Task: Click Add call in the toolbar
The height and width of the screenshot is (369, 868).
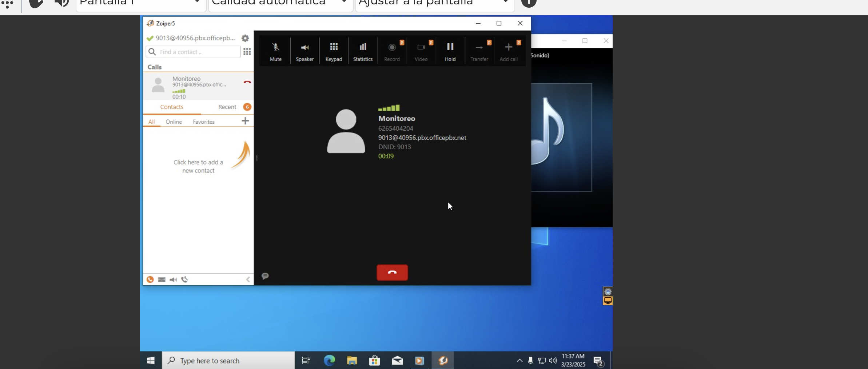Action: (x=509, y=51)
